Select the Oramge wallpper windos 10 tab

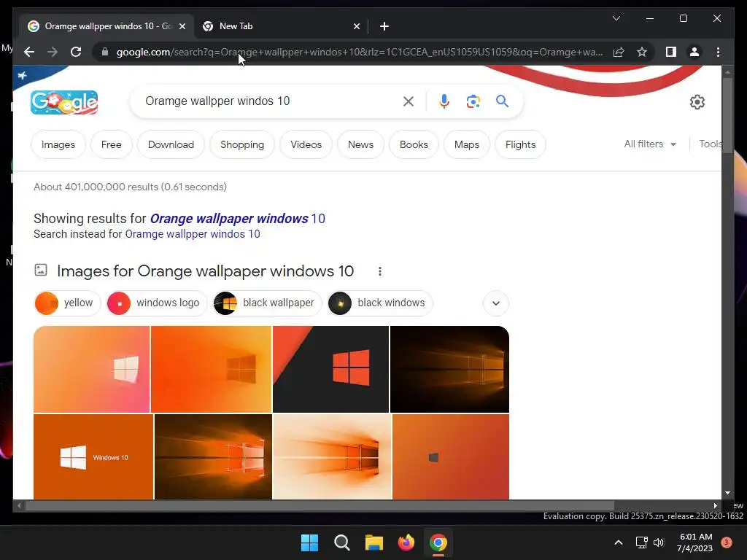[107, 26]
